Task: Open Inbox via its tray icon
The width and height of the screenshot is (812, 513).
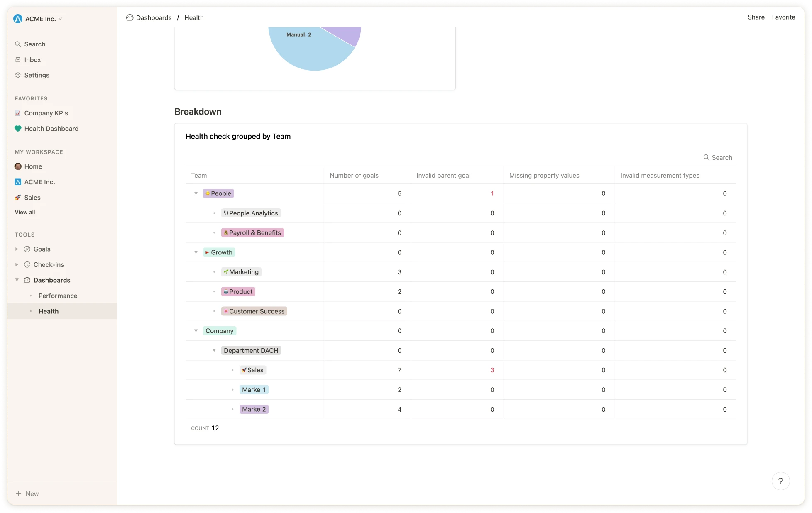Action: 18,60
